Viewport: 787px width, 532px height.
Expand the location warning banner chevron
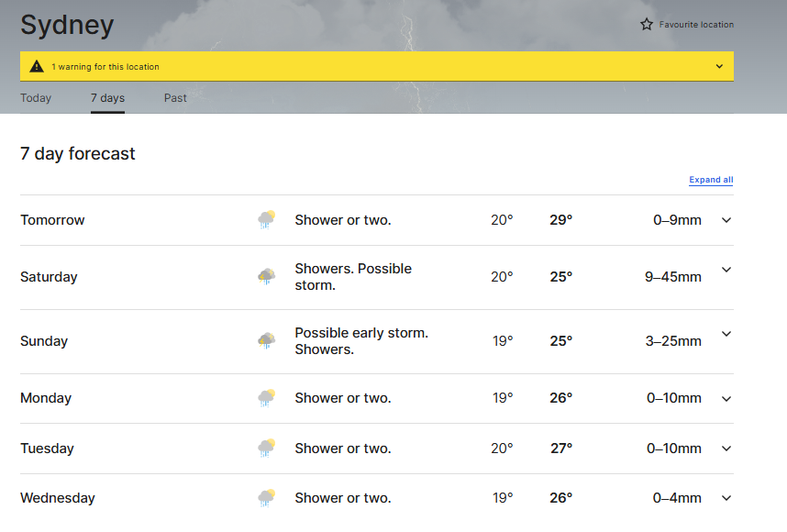point(719,66)
